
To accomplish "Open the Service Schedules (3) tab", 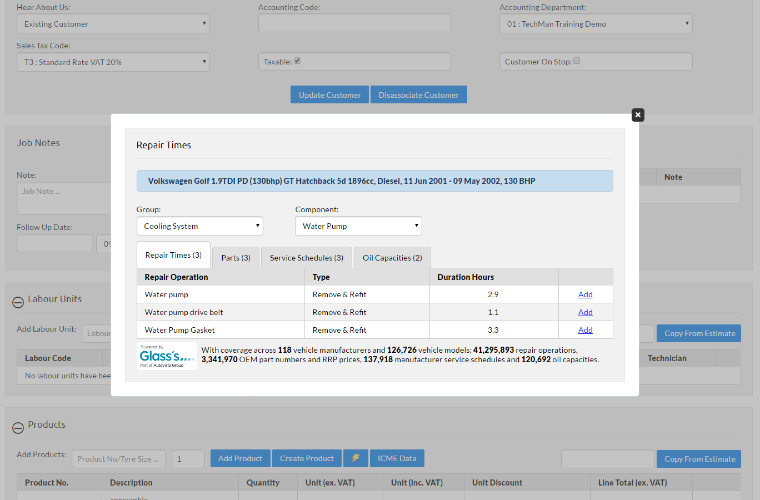I will [x=306, y=258].
